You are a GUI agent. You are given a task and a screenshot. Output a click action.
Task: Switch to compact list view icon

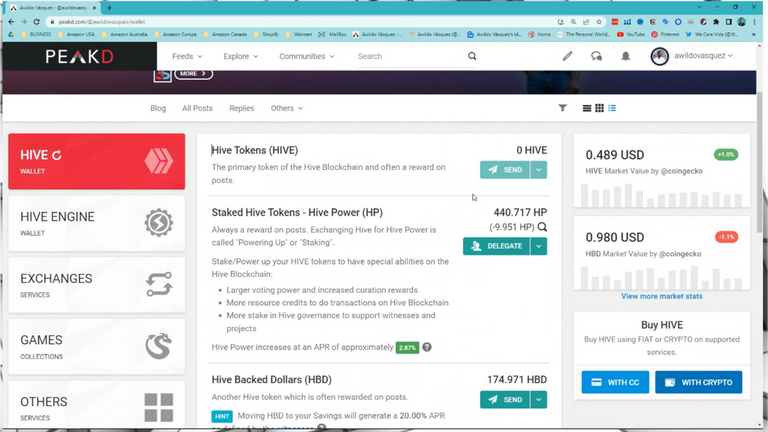586,108
